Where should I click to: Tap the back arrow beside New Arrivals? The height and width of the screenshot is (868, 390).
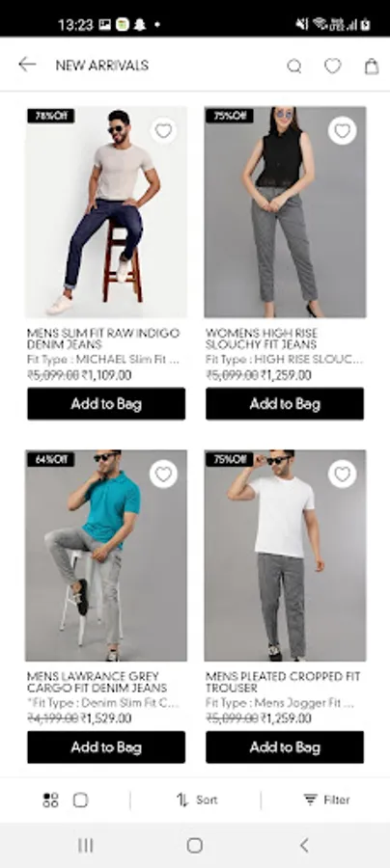[x=27, y=65]
